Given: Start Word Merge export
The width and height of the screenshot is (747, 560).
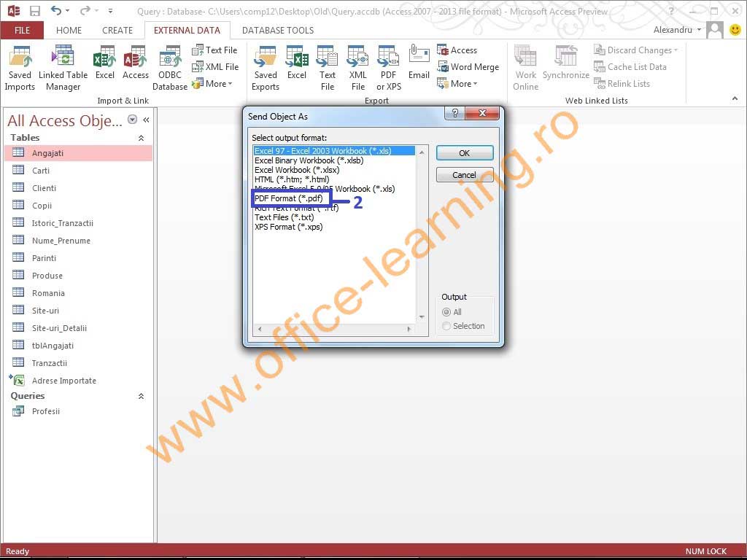Looking at the screenshot, I should pos(468,66).
